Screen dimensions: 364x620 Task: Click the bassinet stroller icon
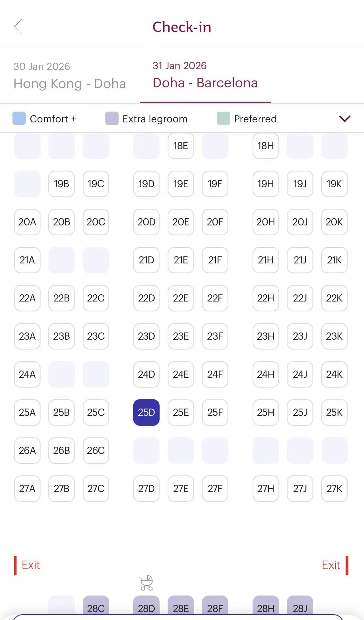(146, 583)
